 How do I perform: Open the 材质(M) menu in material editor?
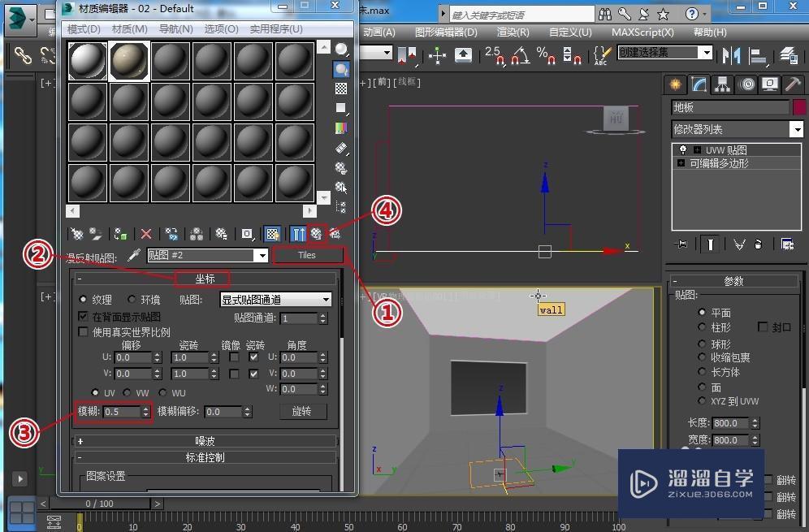tap(130, 29)
